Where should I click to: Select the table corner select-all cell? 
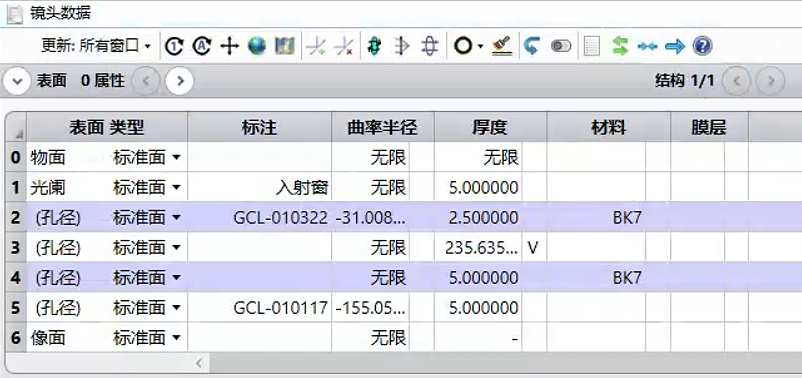(x=16, y=127)
